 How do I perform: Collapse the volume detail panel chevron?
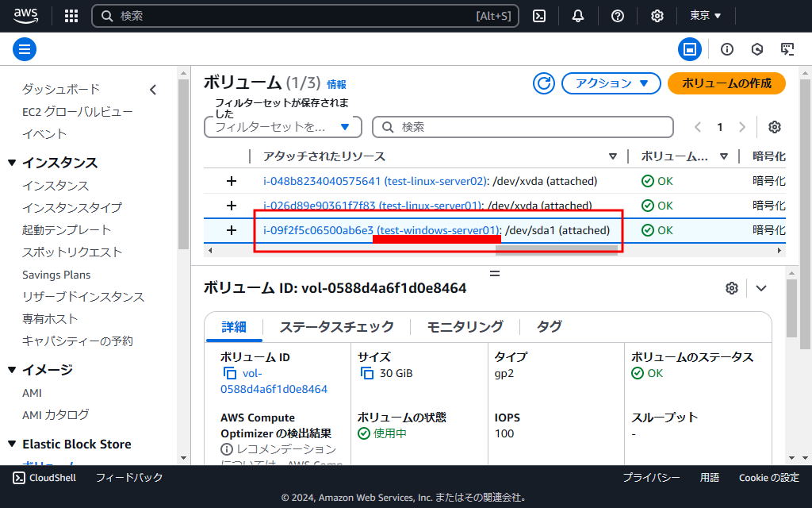pos(760,288)
